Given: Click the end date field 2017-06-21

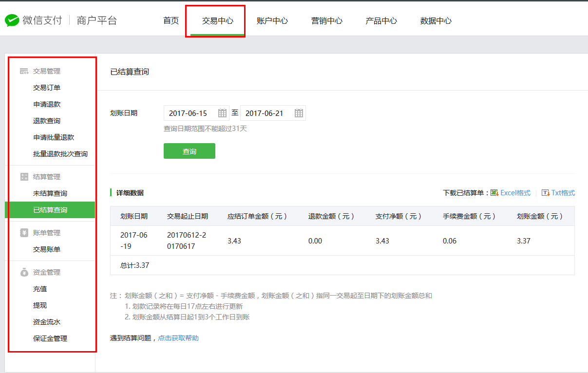Looking at the screenshot, I should pyautogui.click(x=266, y=113).
